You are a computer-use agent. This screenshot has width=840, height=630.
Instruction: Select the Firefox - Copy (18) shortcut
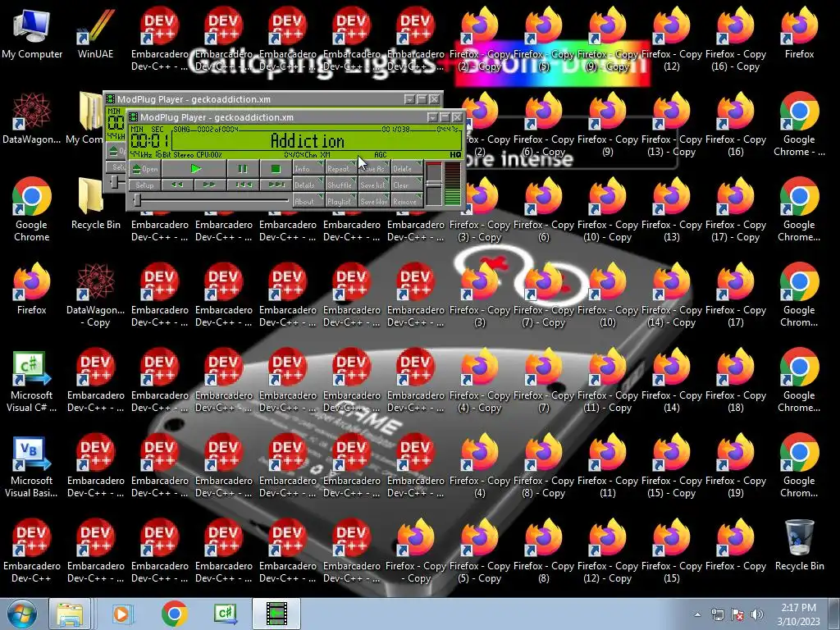pos(736,381)
